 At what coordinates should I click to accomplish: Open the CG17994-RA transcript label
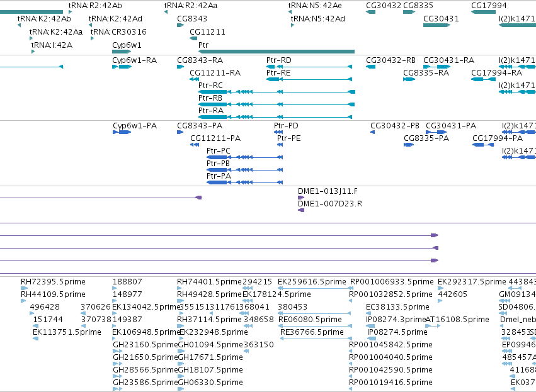(x=497, y=73)
